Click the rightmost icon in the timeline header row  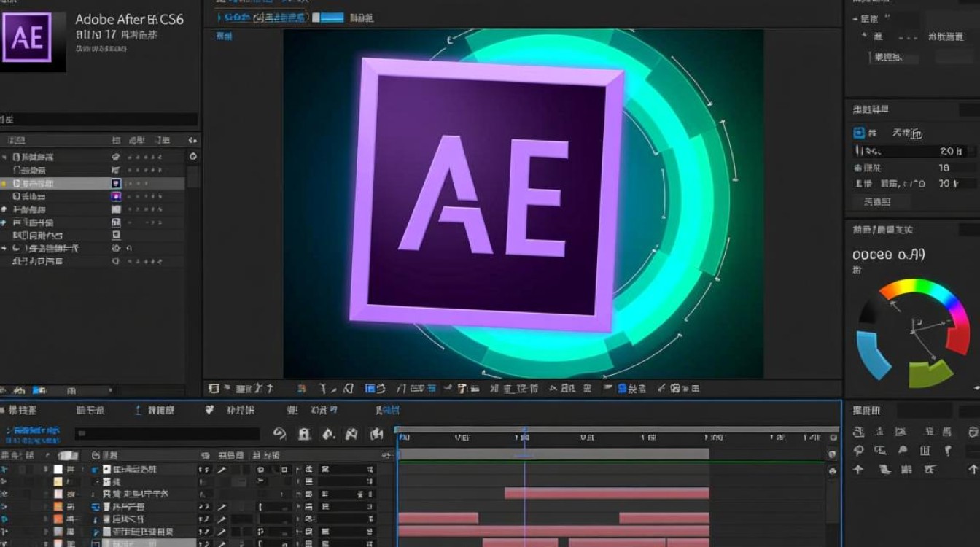pyautogui.click(x=376, y=434)
